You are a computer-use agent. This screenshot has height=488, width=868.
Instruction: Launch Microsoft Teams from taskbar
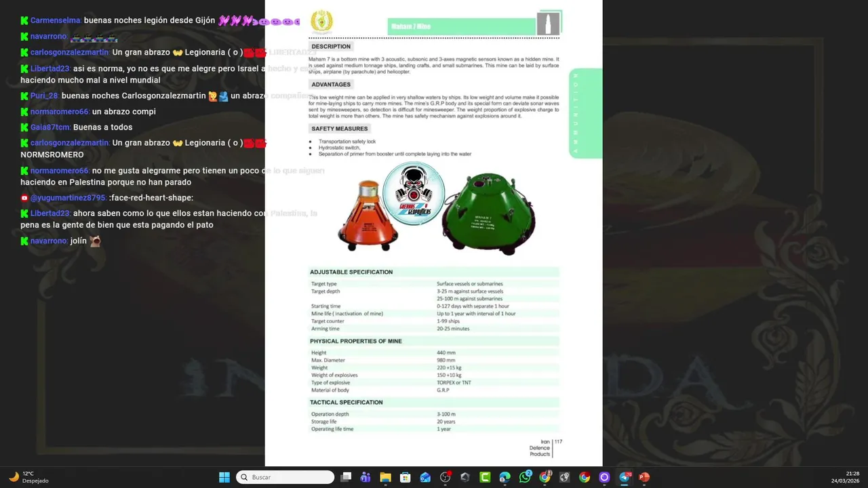click(366, 477)
